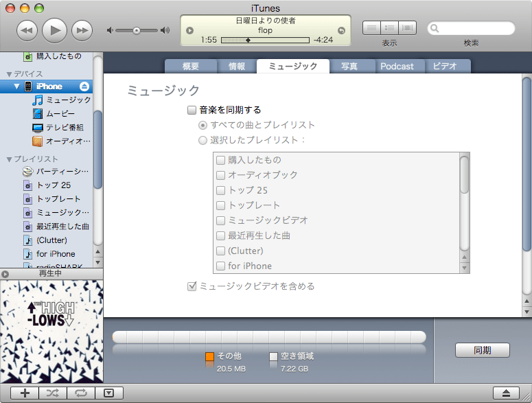The height and width of the screenshot is (403, 532).
Task: Switch to grouped album view
Action: tap(389, 28)
